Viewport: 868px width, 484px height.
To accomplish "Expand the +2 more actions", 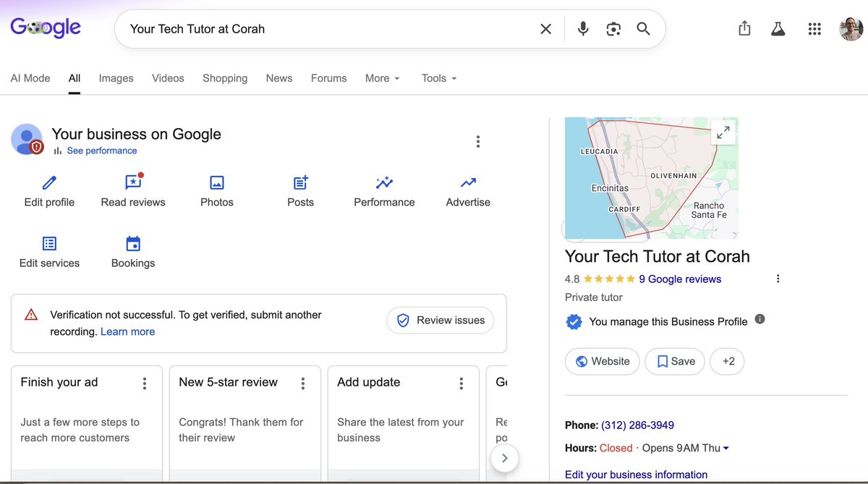I will pyautogui.click(x=727, y=361).
